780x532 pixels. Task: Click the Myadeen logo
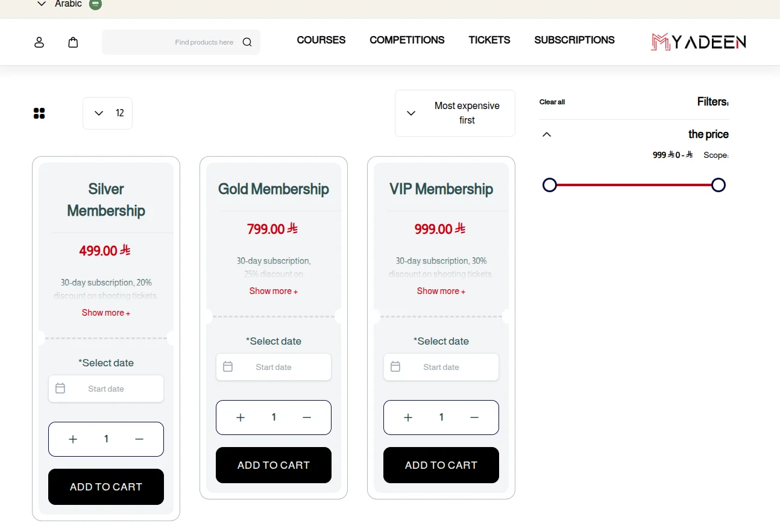698,42
